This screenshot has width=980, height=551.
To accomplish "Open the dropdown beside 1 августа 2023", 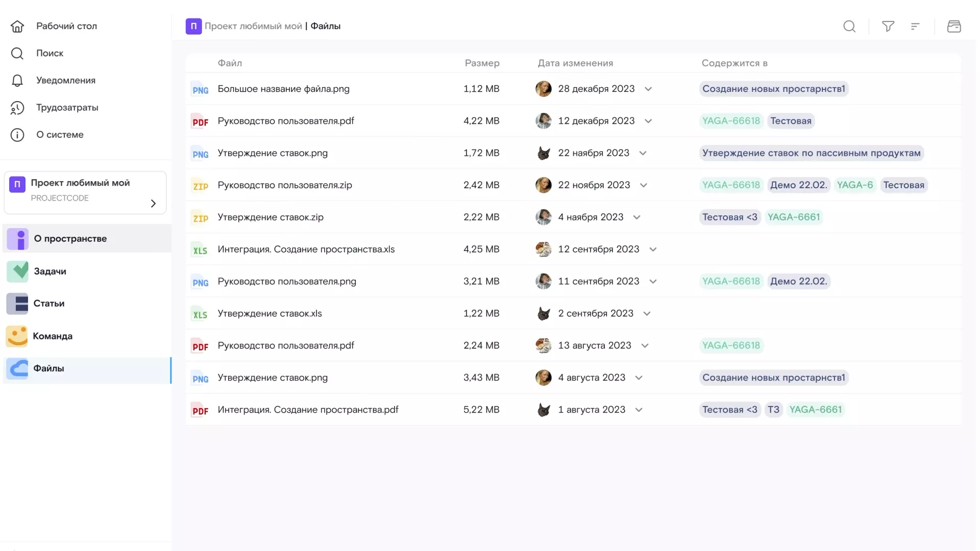I will (639, 410).
